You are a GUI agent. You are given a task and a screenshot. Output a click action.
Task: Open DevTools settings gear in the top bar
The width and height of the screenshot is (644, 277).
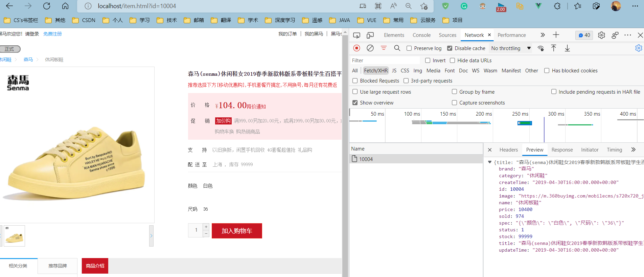click(601, 35)
